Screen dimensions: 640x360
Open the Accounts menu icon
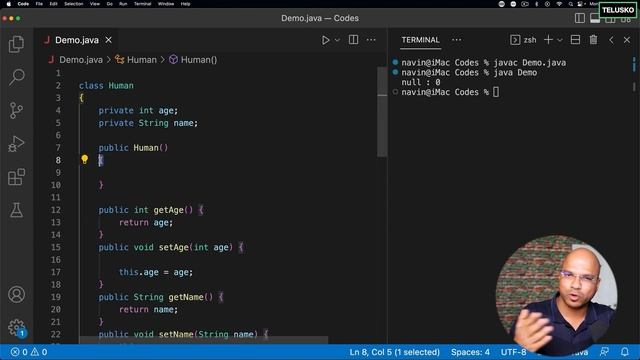(16, 294)
